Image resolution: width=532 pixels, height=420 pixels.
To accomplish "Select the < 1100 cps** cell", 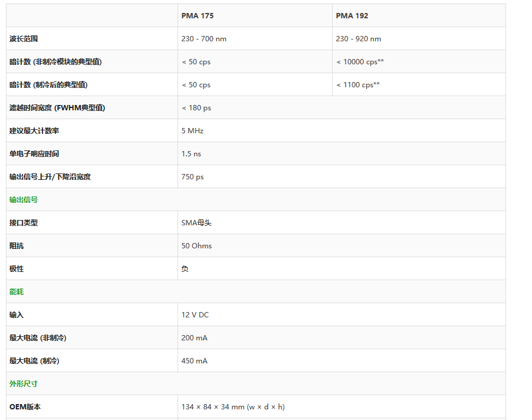I will (358, 85).
